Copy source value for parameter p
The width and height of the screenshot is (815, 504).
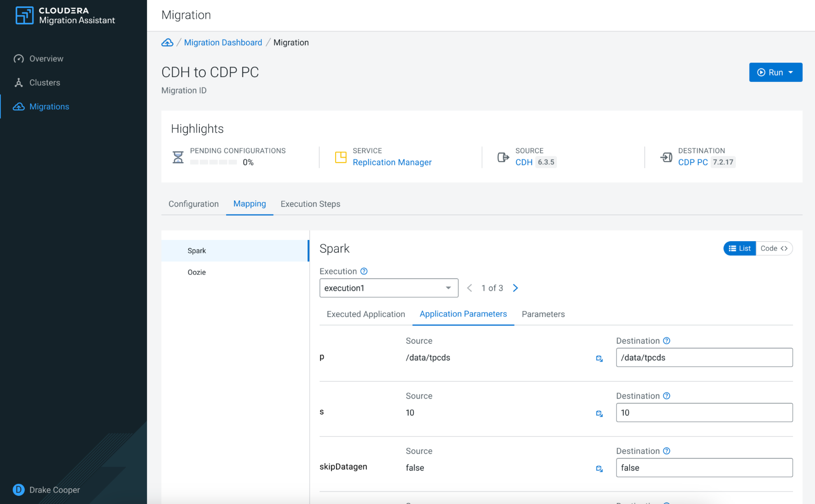pyautogui.click(x=599, y=358)
